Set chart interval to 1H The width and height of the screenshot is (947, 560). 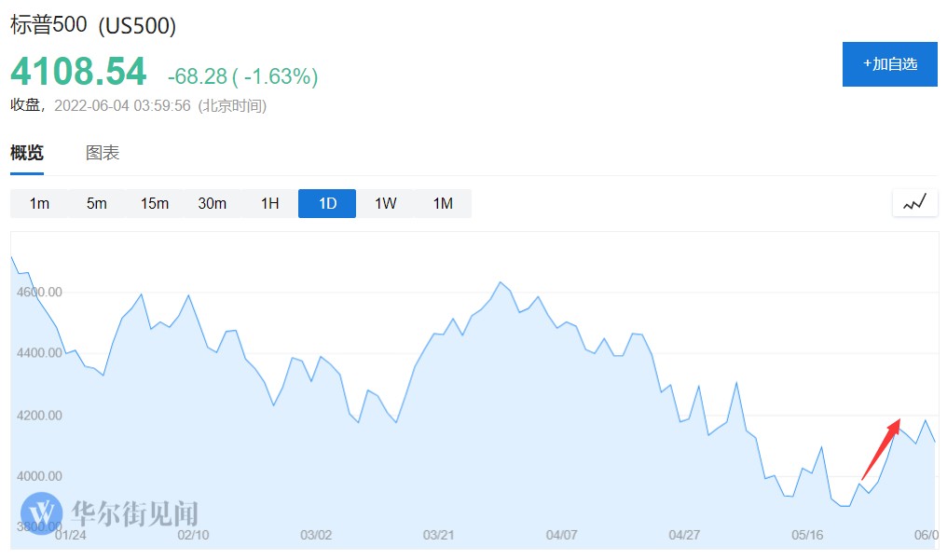(269, 203)
